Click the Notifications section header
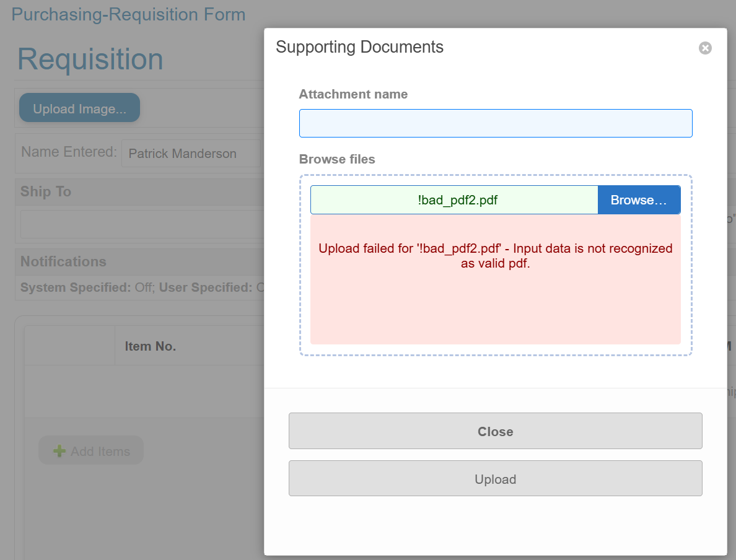This screenshot has height=560, width=736. coord(63,261)
